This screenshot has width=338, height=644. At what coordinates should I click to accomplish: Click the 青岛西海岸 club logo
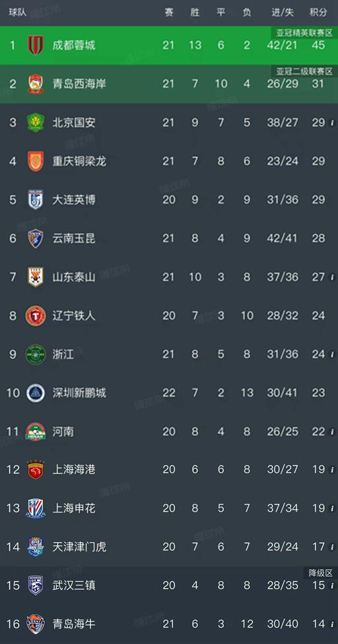36,84
